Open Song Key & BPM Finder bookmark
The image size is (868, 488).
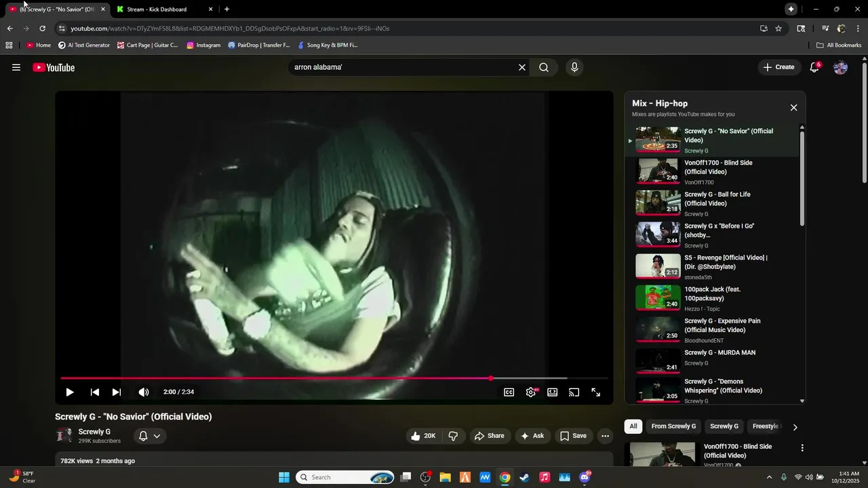point(328,45)
